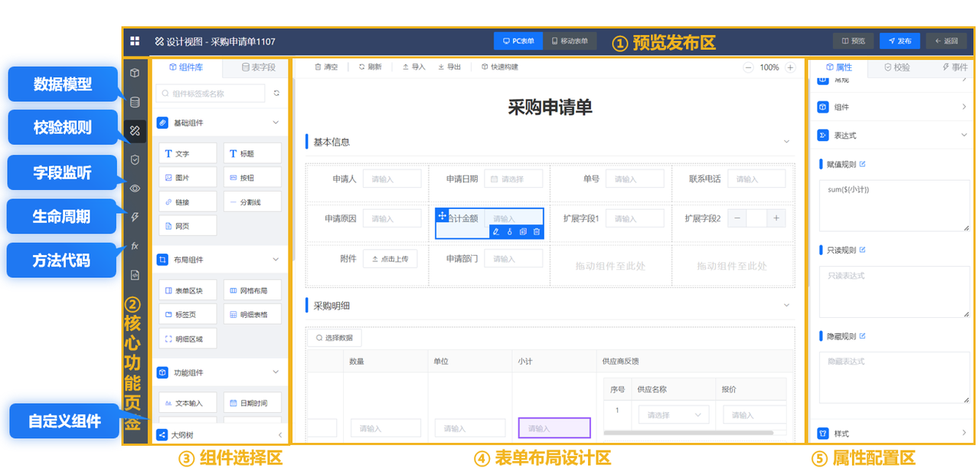980x475 pixels.
Task: Click copy icon on selected 合计金额 field
Action: click(x=523, y=231)
